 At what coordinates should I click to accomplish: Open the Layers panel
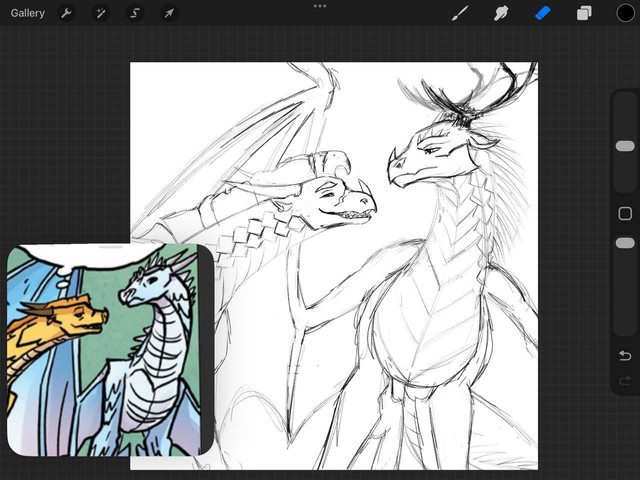tap(584, 13)
